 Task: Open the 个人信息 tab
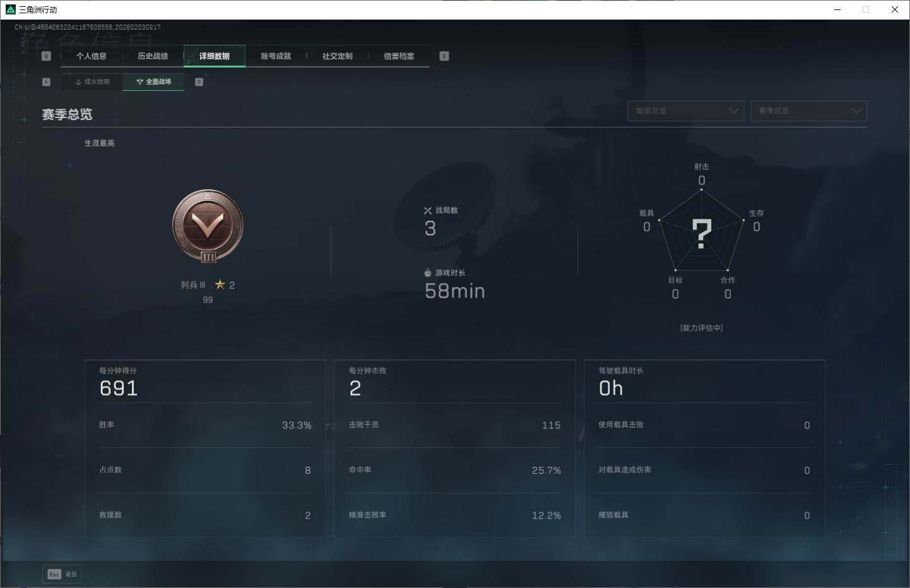point(92,56)
